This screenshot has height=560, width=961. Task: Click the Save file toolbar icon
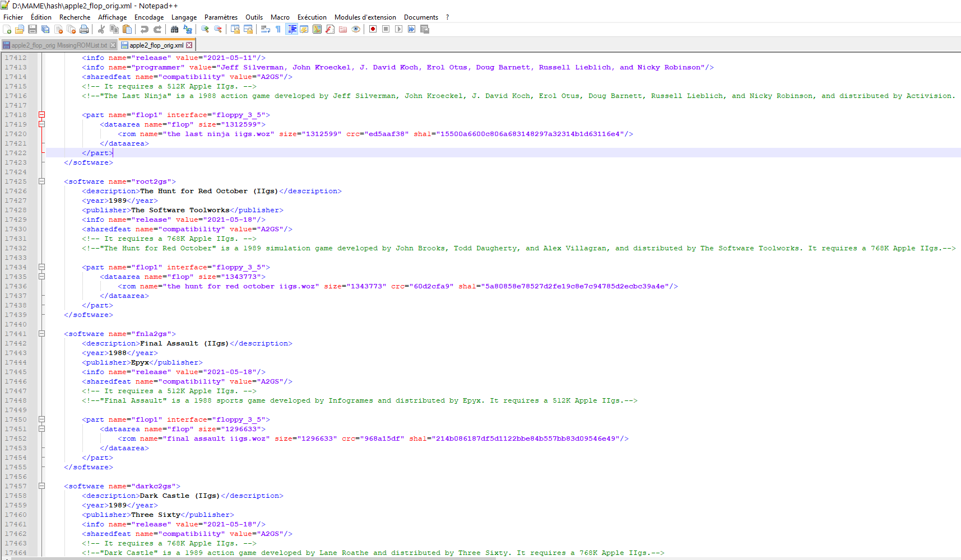click(x=33, y=29)
